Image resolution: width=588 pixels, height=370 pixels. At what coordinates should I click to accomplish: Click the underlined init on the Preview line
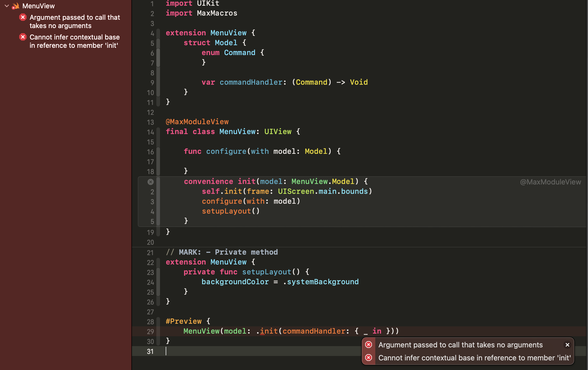(269, 331)
